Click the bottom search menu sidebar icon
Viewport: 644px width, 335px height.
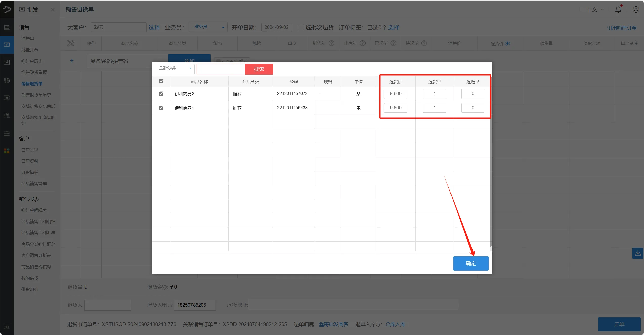(x=7, y=327)
